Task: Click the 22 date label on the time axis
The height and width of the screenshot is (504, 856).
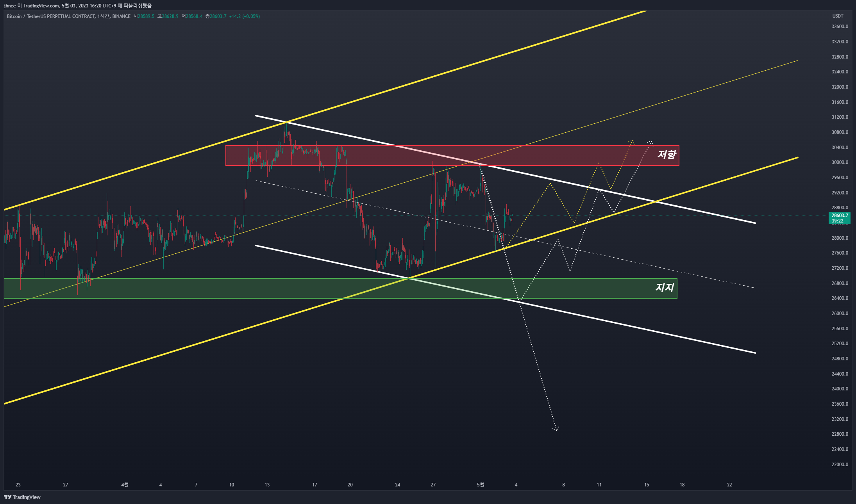Action: (x=729, y=484)
